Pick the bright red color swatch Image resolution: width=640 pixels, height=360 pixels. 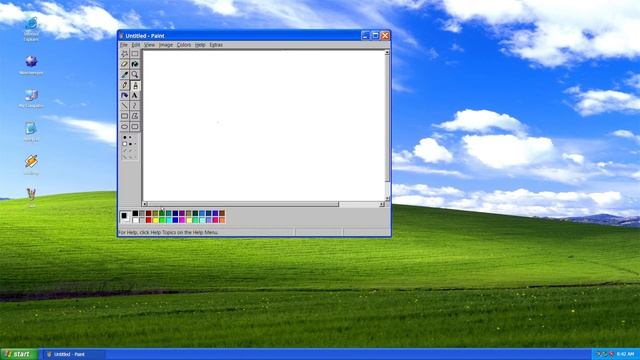tap(149, 220)
